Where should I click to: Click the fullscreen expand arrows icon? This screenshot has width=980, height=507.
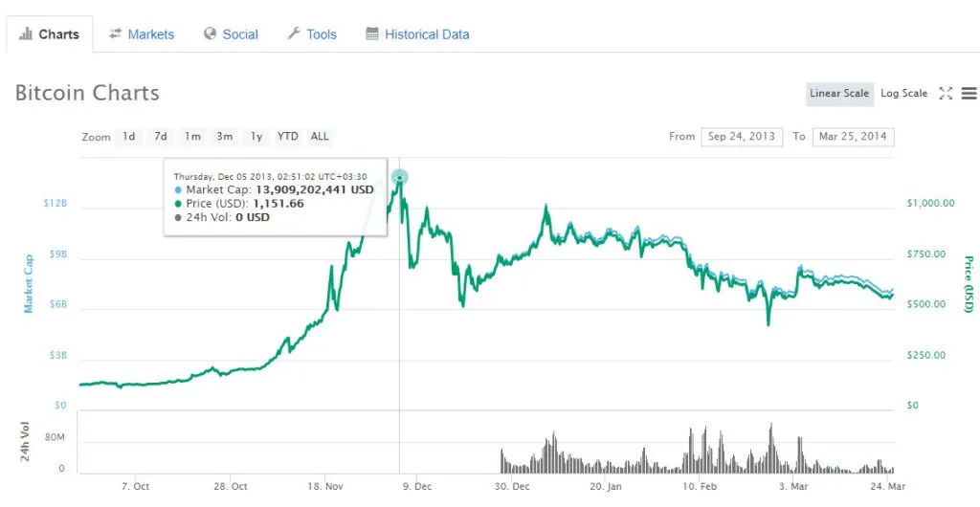[x=946, y=94]
